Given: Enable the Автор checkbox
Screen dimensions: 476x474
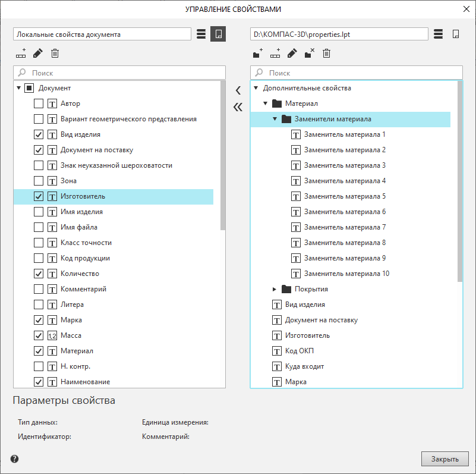Looking at the screenshot, I should tap(39, 103).
